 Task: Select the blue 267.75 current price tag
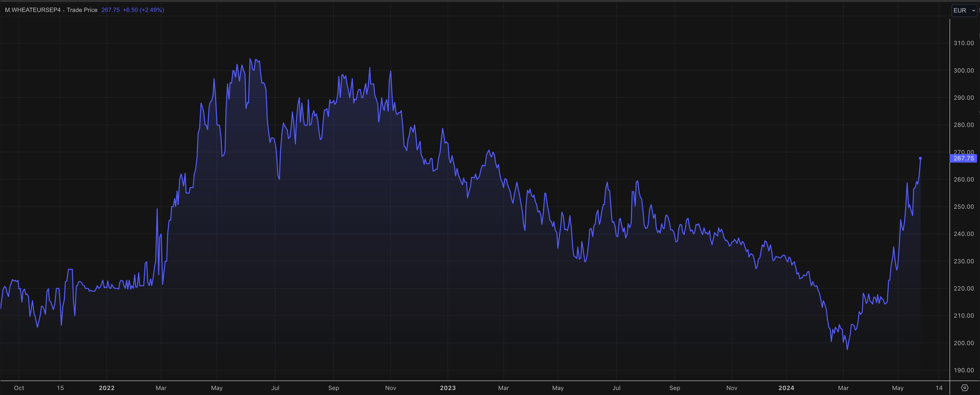[x=963, y=158]
